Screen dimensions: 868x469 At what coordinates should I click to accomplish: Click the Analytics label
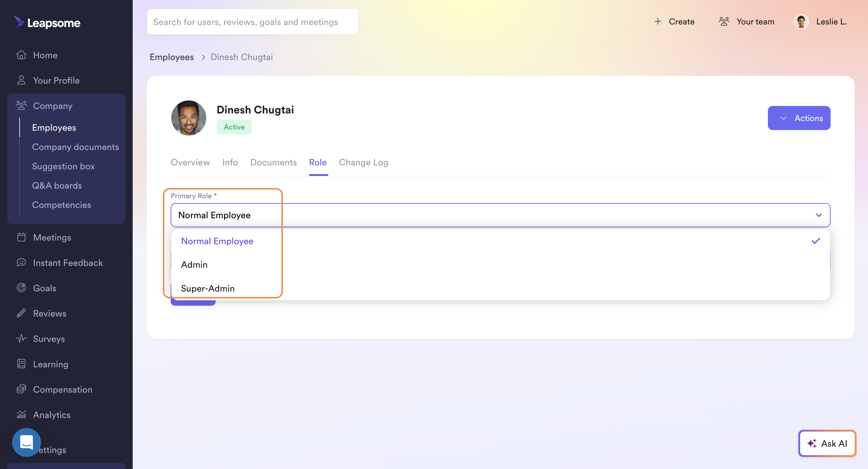[52, 414]
